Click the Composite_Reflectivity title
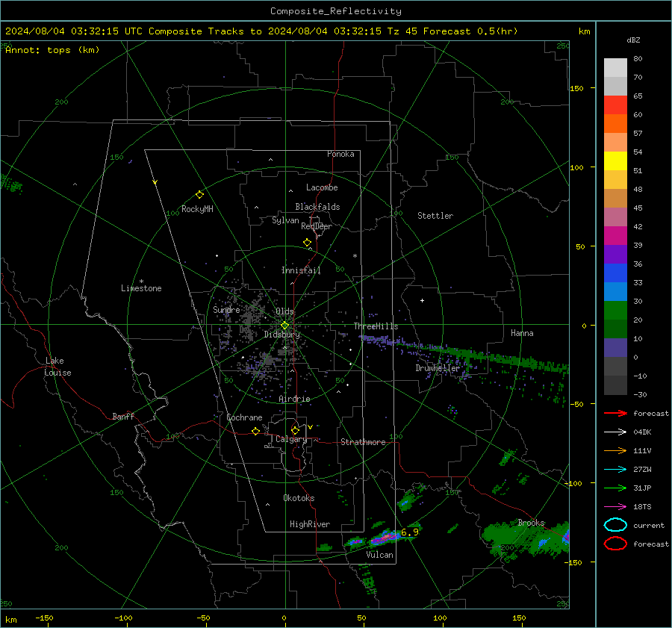 click(336, 11)
